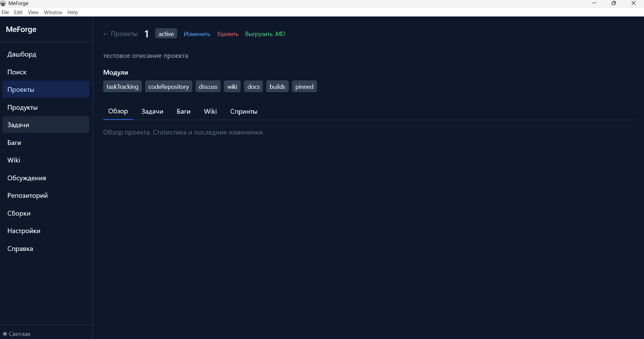Open the Window menu
The height and width of the screenshot is (339, 644).
coord(53,12)
